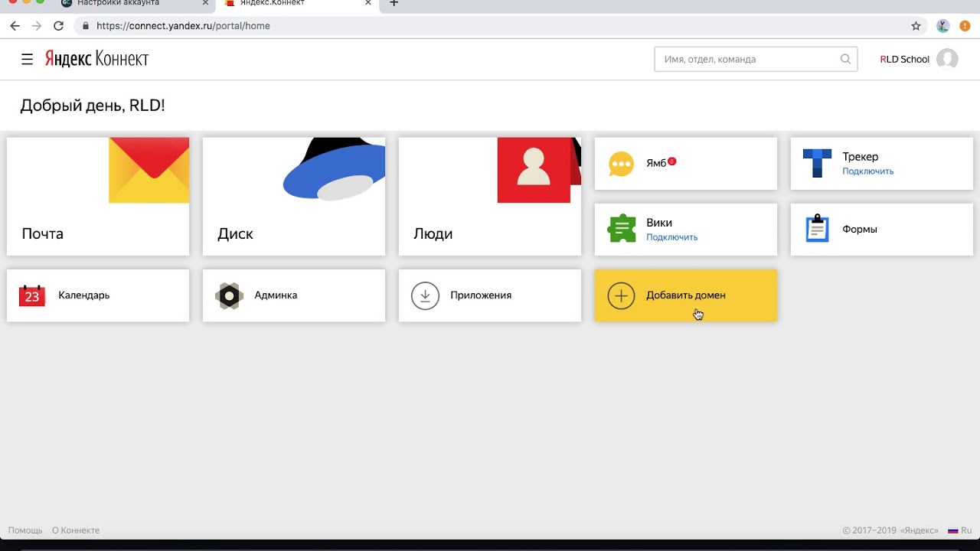
Task: Click Подключить link under Трекер
Action: click(x=867, y=171)
